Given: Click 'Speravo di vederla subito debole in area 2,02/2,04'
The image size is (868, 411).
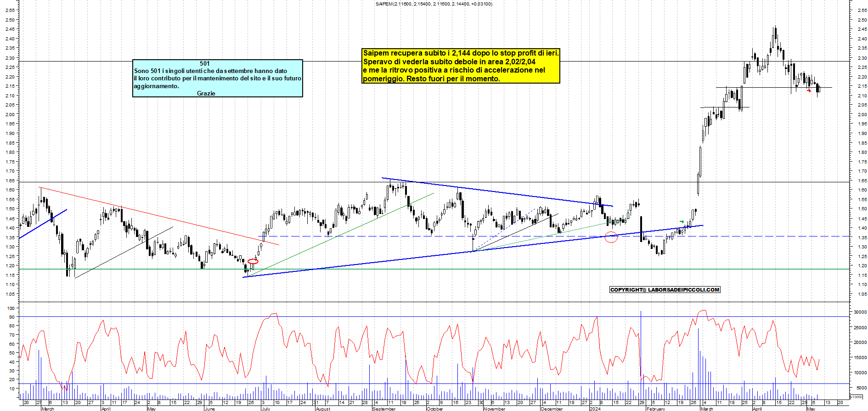Looking at the screenshot, I should 449,62.
